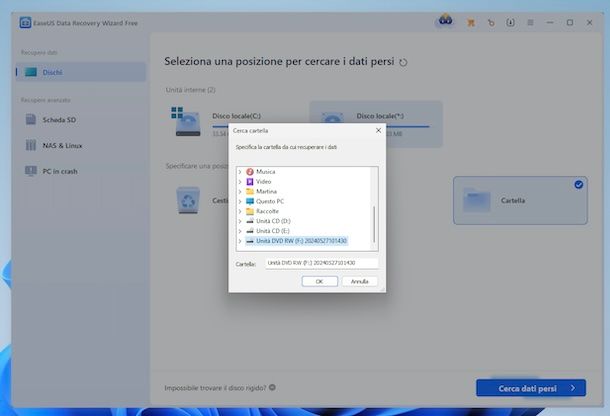Click the scan history restore icon in title bar

click(491, 23)
